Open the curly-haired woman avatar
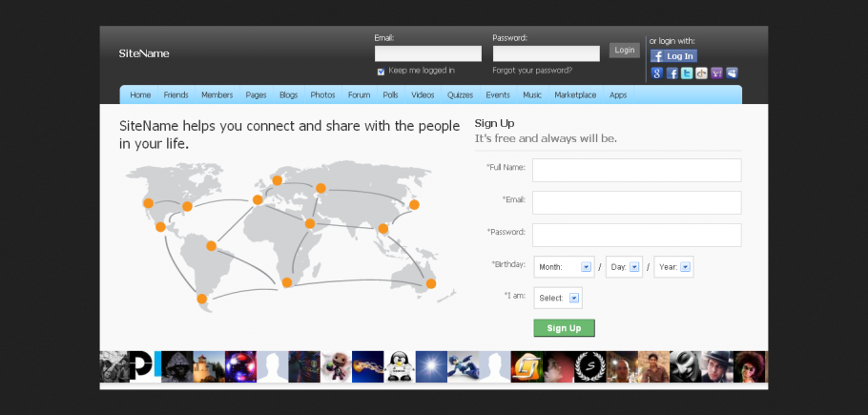This screenshot has height=415, width=868. 750,367
